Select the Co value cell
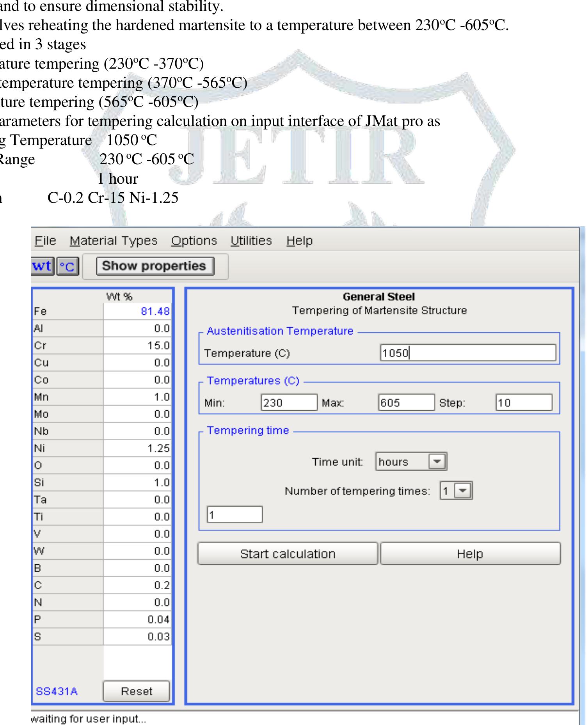The height and width of the screenshot is (725, 588). [137, 380]
